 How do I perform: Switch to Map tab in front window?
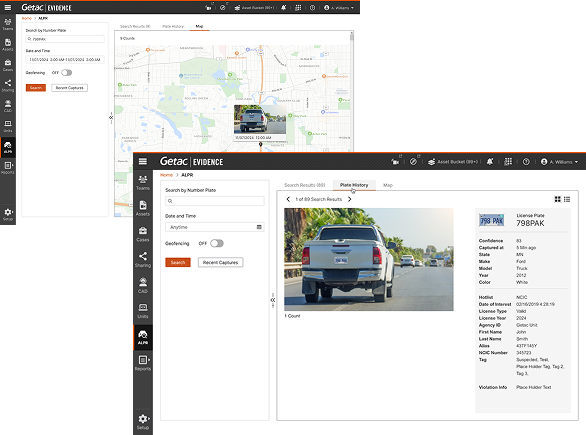[x=388, y=185]
